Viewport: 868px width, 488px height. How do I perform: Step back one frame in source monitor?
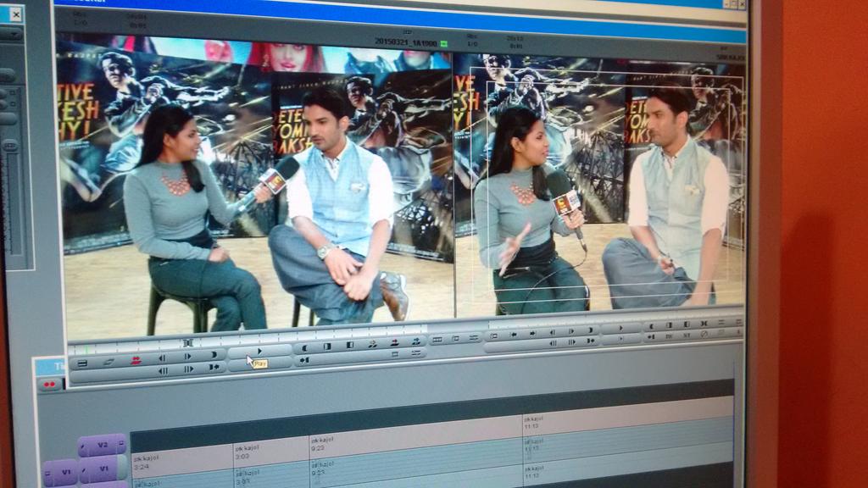pyautogui.click(x=162, y=358)
